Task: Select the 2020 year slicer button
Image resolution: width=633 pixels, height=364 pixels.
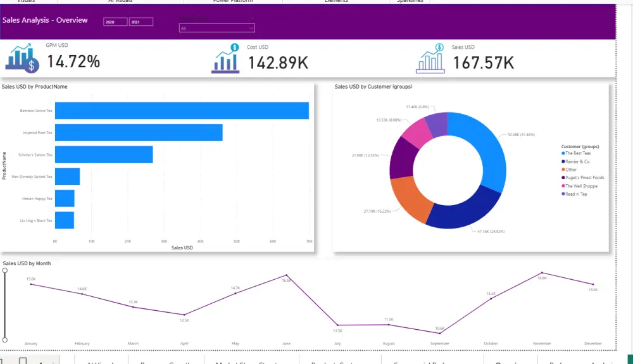Action: (x=115, y=22)
